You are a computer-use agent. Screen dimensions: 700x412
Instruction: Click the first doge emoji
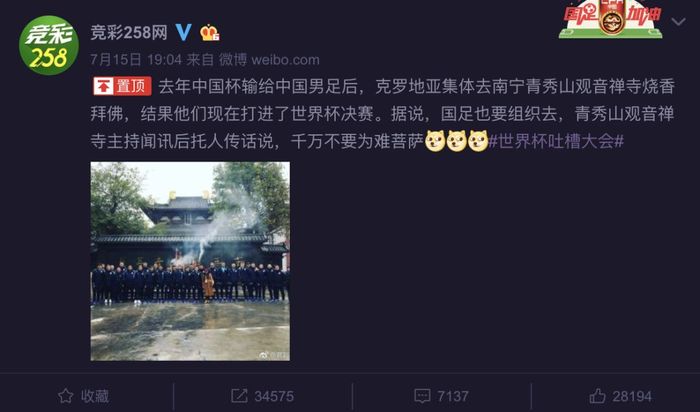point(435,141)
